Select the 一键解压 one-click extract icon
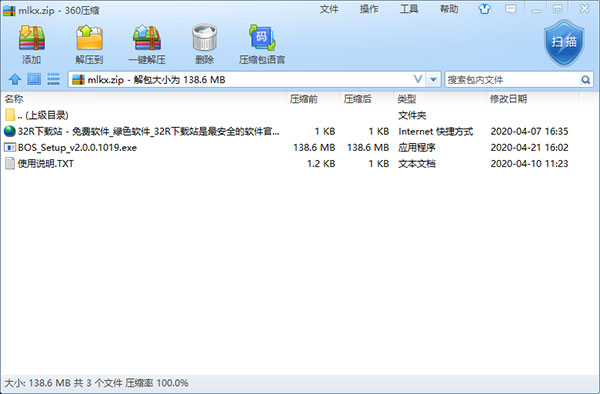This screenshot has width=600, height=394. pos(147,38)
